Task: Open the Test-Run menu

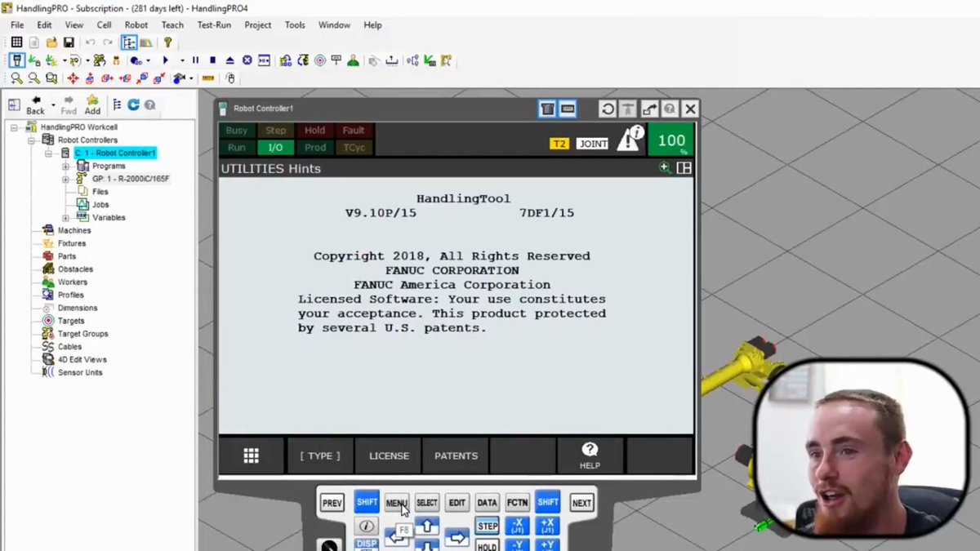Action: click(x=214, y=25)
